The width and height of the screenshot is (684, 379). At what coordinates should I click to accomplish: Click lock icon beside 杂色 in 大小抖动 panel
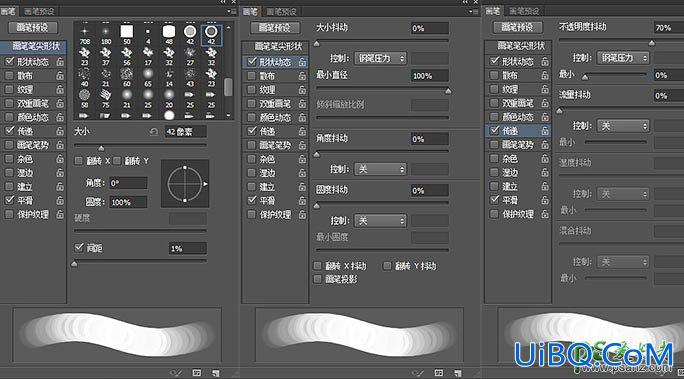pyautogui.click(x=302, y=159)
